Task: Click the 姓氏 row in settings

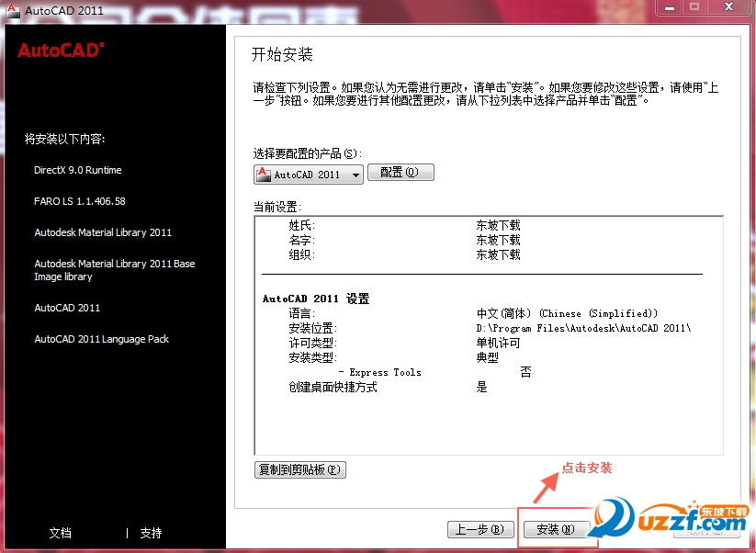Action: 404,225
